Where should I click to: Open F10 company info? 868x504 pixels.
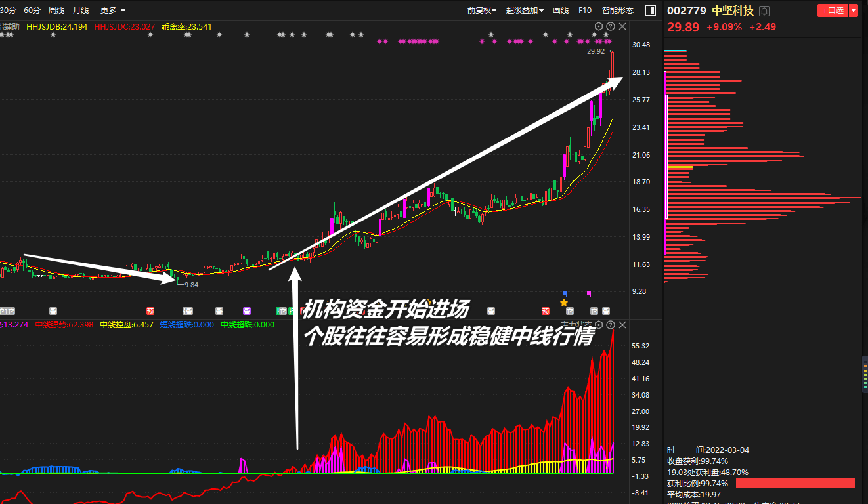coord(584,10)
